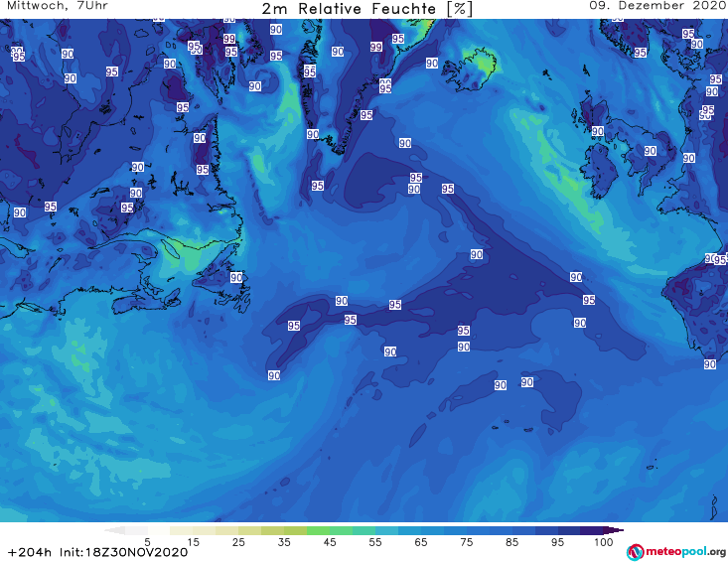Pick the pale white arrow tip of colour scale

pyautogui.click(x=114, y=530)
